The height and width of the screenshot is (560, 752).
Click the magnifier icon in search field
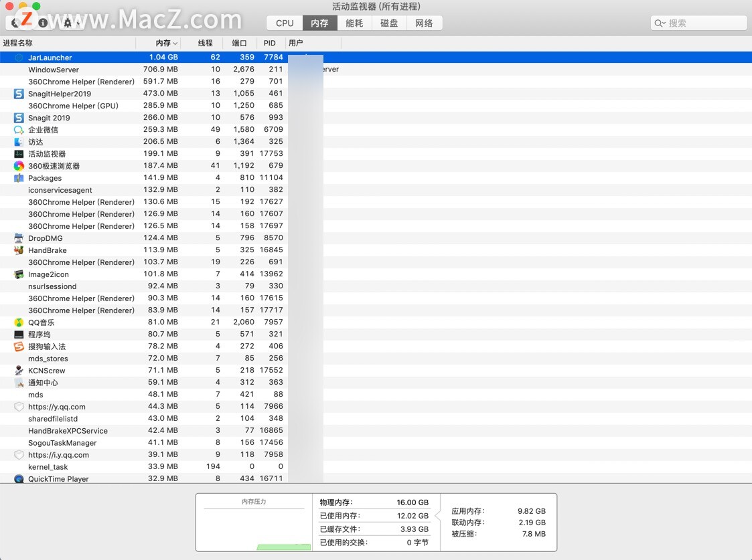(660, 23)
